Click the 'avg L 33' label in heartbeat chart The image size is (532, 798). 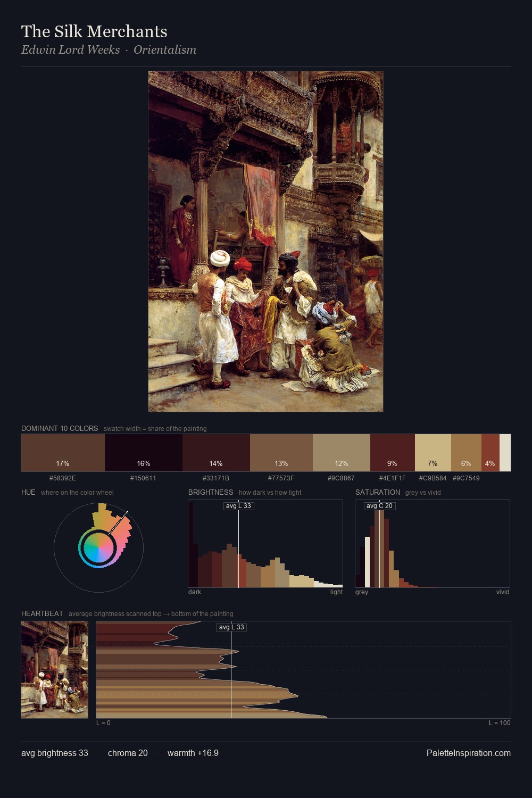(231, 627)
